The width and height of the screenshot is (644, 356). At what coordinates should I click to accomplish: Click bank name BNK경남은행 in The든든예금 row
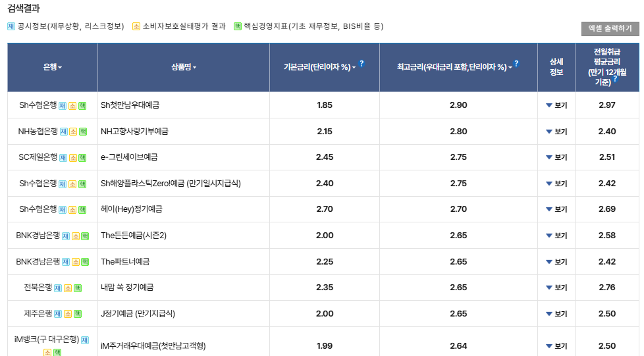(x=38, y=236)
